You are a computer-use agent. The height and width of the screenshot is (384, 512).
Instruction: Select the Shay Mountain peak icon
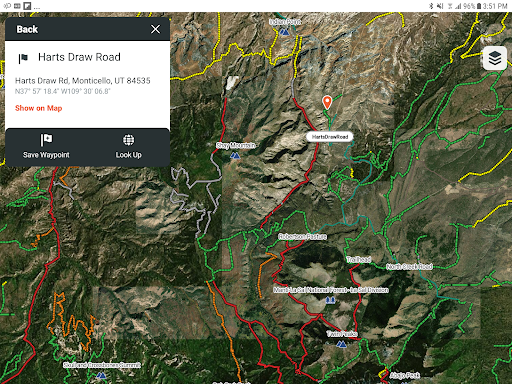pos(235,155)
